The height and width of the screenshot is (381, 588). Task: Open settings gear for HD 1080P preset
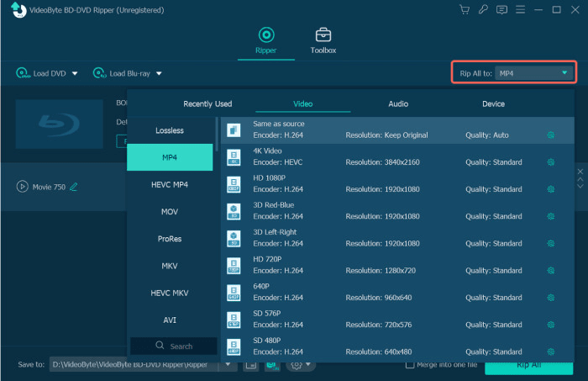click(x=550, y=189)
